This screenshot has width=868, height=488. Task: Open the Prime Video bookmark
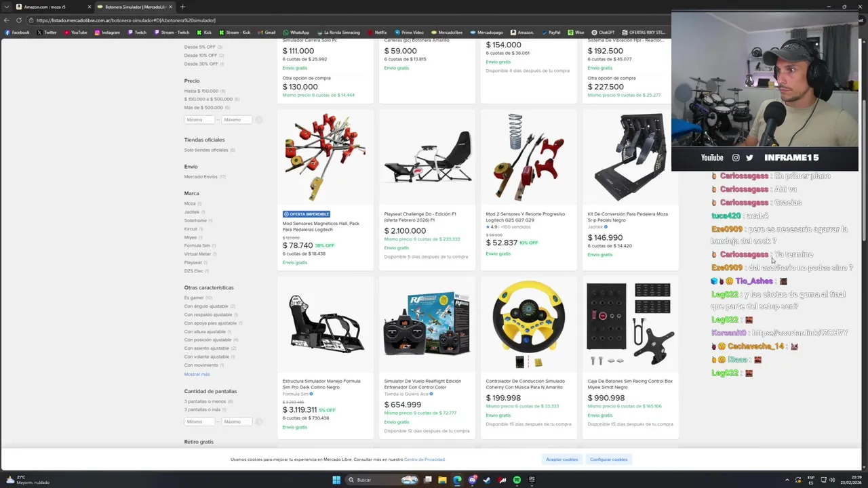coord(408,33)
